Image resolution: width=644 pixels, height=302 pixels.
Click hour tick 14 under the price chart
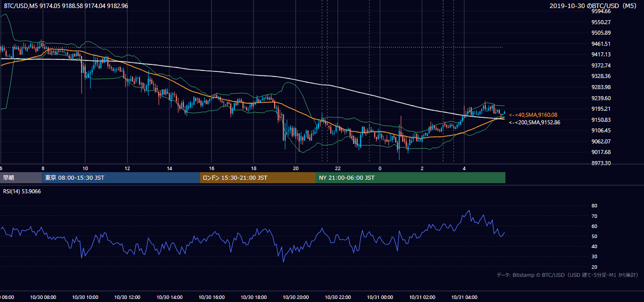click(x=169, y=168)
